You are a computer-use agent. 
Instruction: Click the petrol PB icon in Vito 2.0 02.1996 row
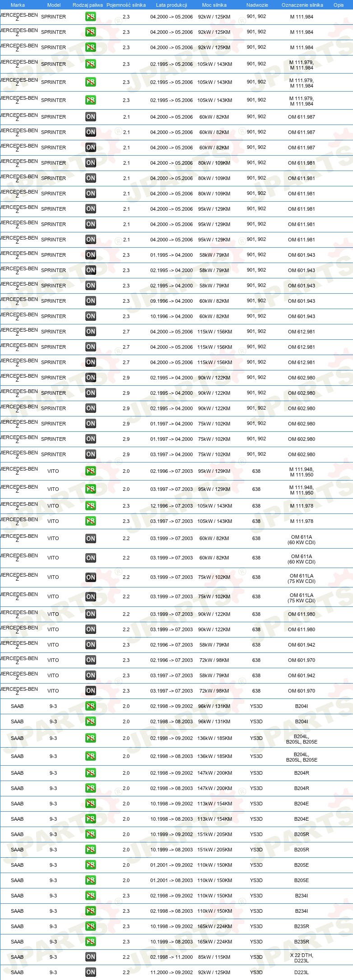(91, 471)
